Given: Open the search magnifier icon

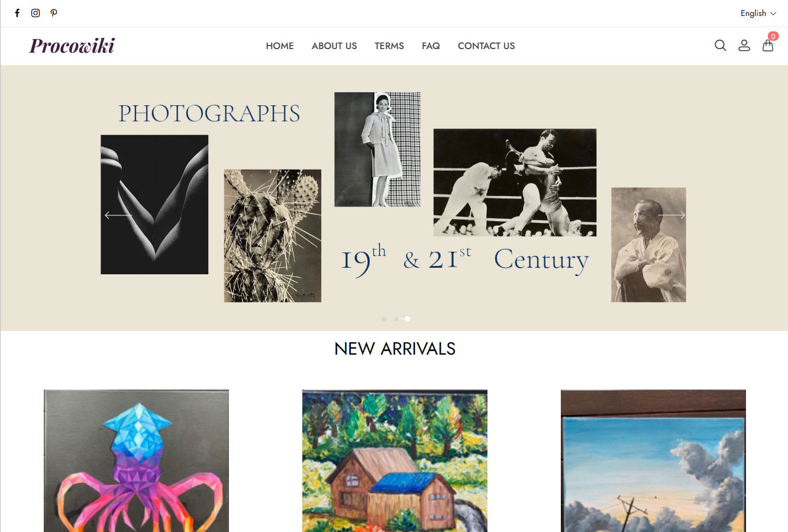Looking at the screenshot, I should click(x=720, y=46).
